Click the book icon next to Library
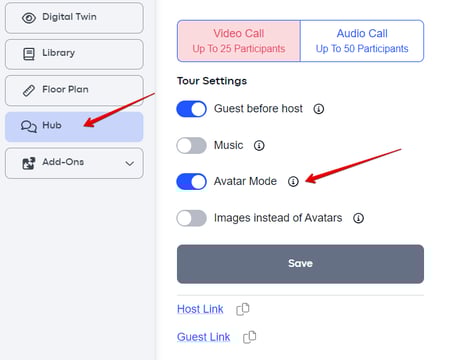The width and height of the screenshot is (452, 360). pos(29,54)
